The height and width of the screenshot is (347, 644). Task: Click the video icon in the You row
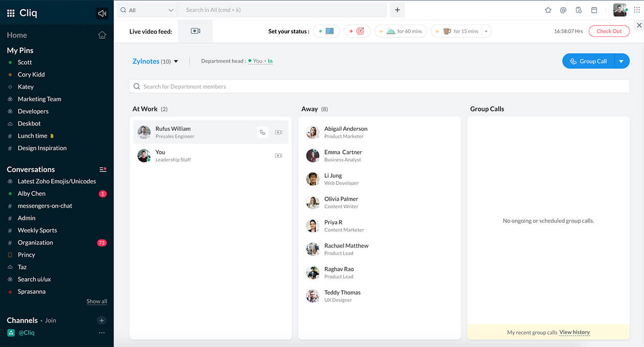pyautogui.click(x=279, y=156)
